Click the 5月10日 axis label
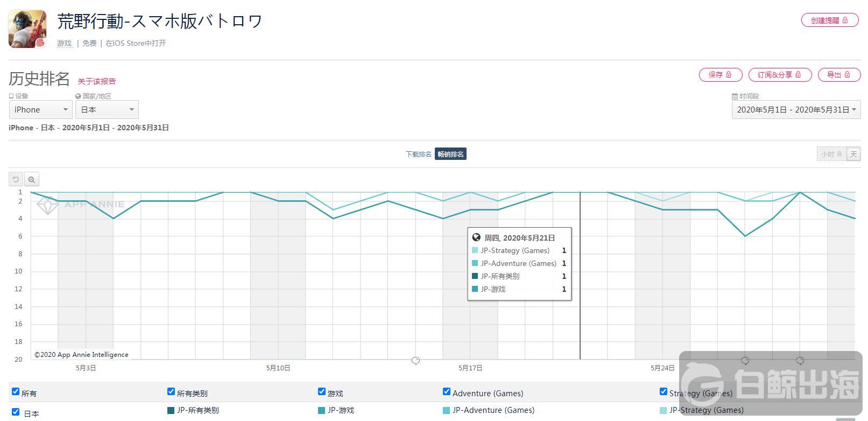Viewport: 868px width, 421px height. coord(278,368)
